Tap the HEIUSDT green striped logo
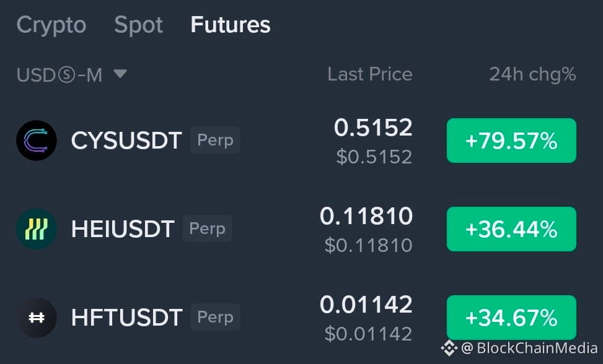Screen dimensions: 603x364 click(x=37, y=229)
